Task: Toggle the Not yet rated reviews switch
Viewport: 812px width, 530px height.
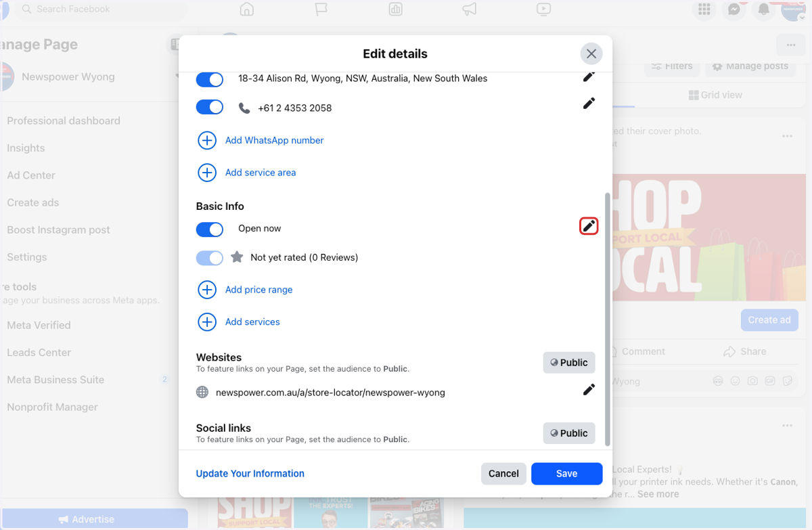Action: [x=210, y=258]
